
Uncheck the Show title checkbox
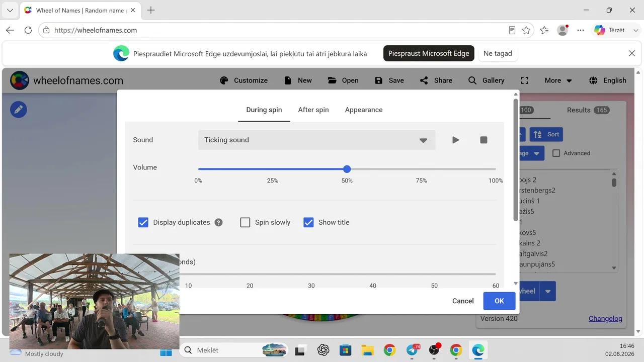tap(308, 222)
